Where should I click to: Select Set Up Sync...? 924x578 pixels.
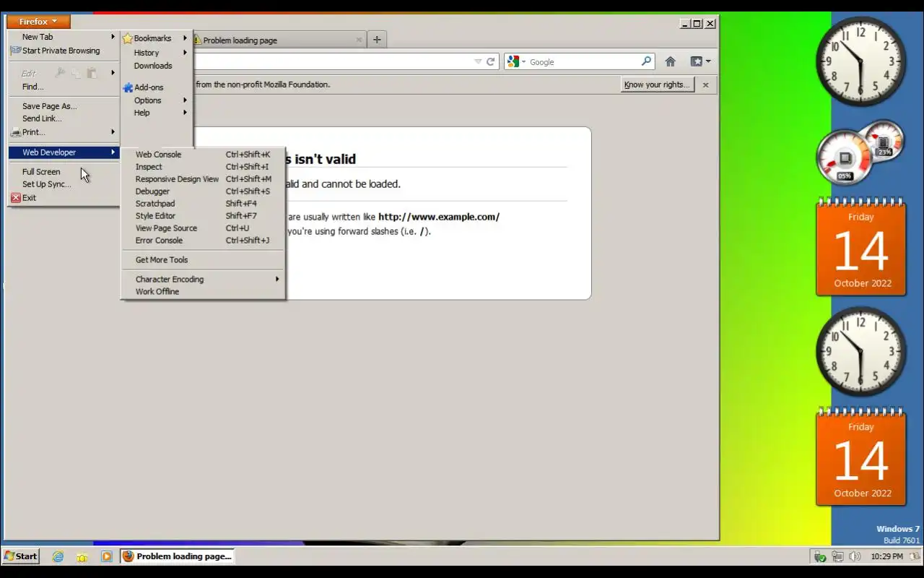pyautogui.click(x=64, y=184)
